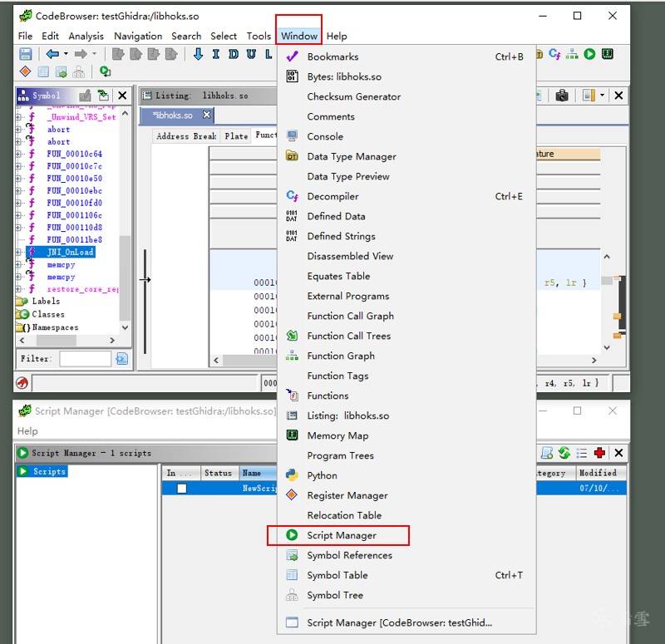665x644 pixels.
Task: Select the Labels tree item
Action: pyautogui.click(x=46, y=302)
